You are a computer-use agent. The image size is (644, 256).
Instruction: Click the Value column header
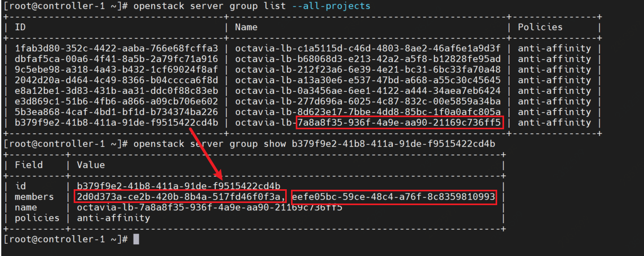point(91,165)
